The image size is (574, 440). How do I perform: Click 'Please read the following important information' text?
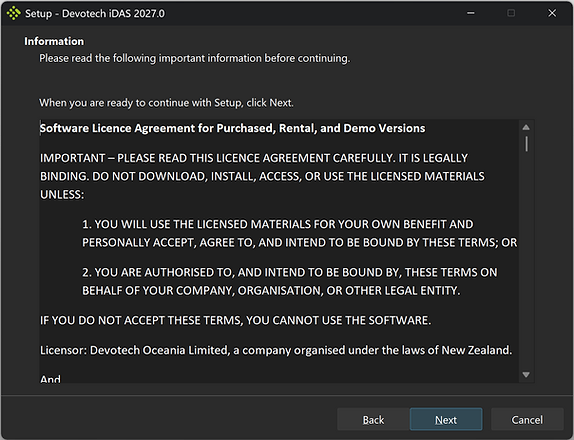(x=195, y=58)
